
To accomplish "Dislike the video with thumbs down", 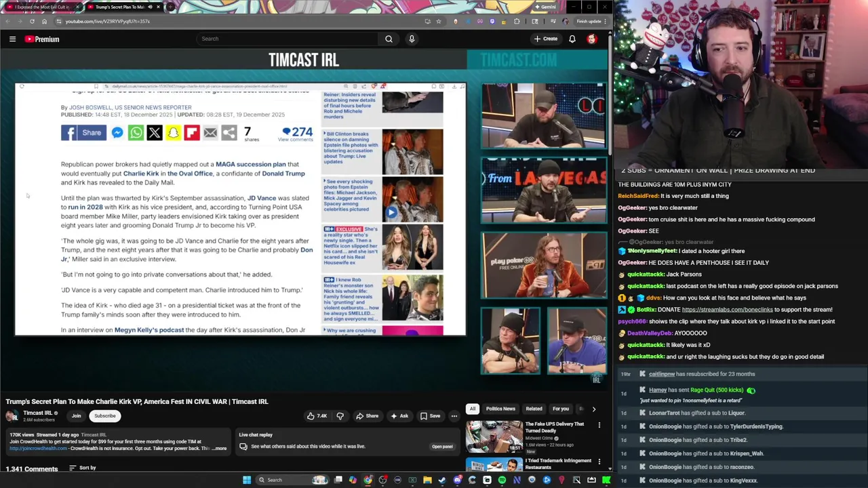I will point(340,416).
